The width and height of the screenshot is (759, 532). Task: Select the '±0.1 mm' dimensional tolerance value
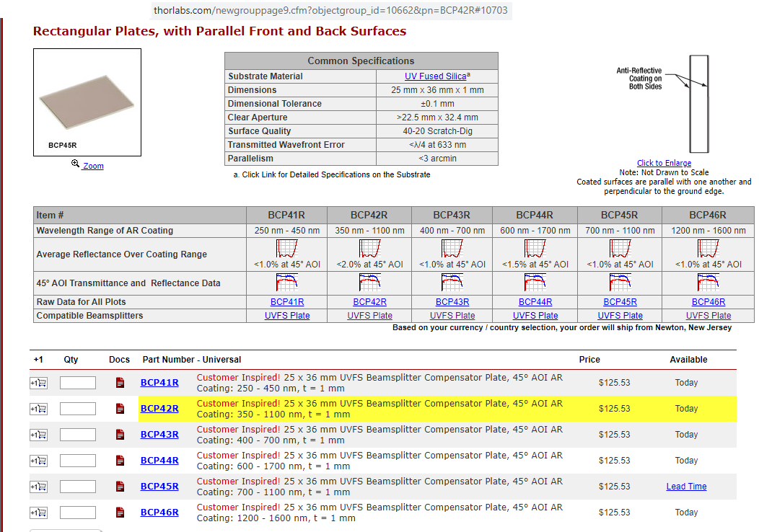click(438, 104)
